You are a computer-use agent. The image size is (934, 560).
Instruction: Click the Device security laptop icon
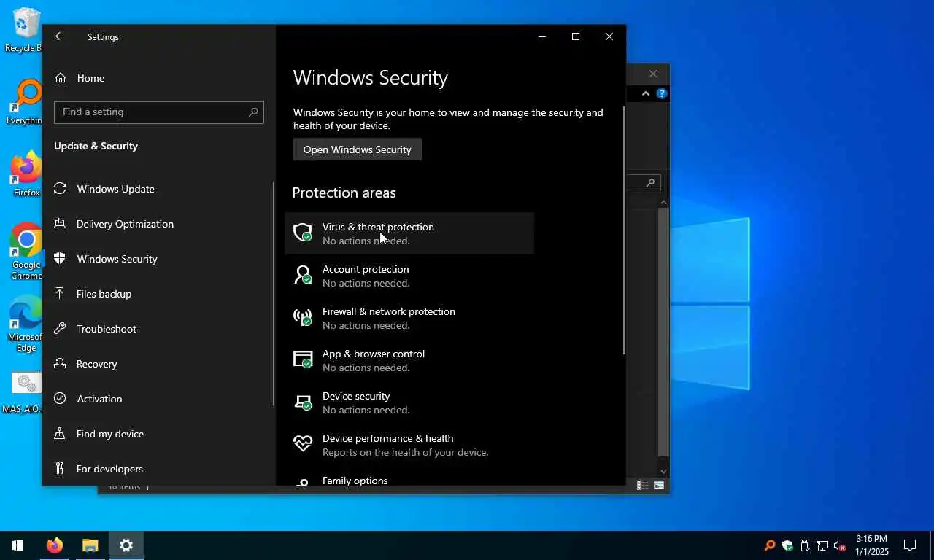[x=302, y=402]
